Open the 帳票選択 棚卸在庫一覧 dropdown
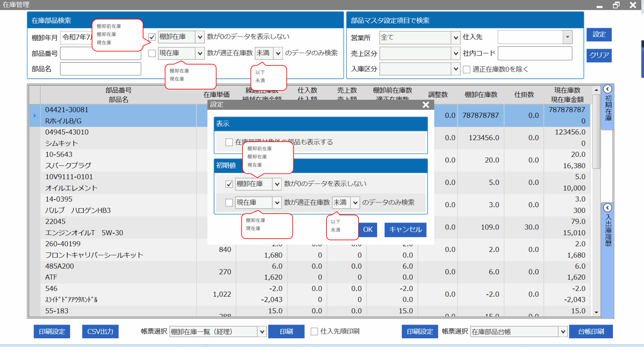 262,332
